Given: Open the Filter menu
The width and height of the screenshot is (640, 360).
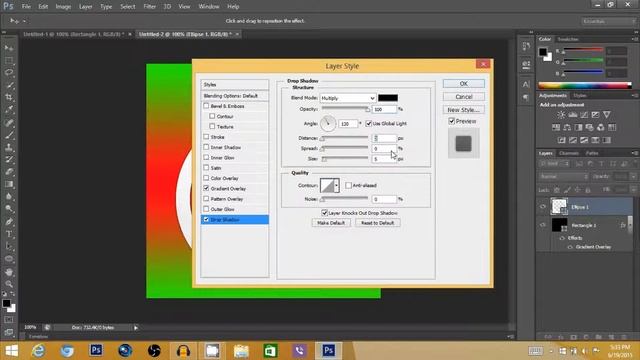Looking at the screenshot, I should click(x=149, y=7).
